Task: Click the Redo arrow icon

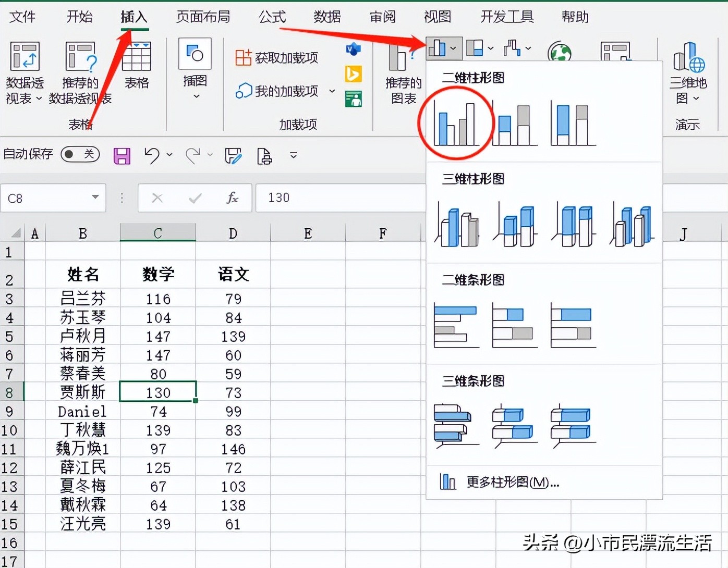Action: 193,155
